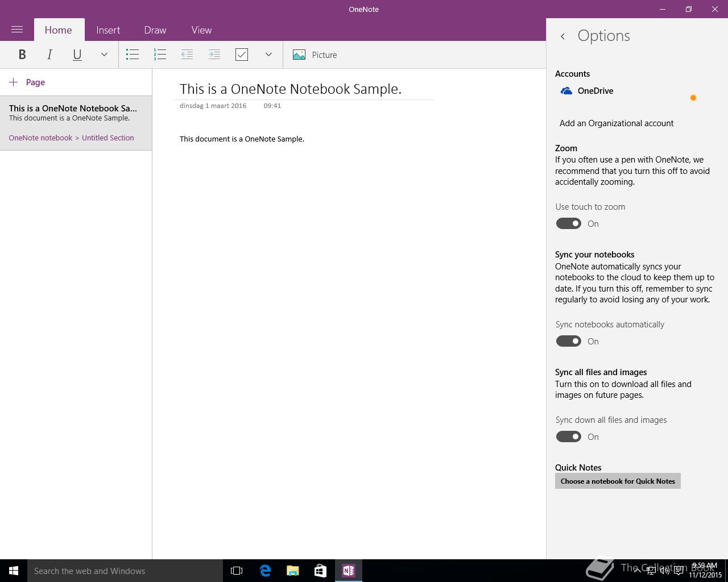
Task: Open the hamburger navigation menu
Action: pyautogui.click(x=17, y=30)
